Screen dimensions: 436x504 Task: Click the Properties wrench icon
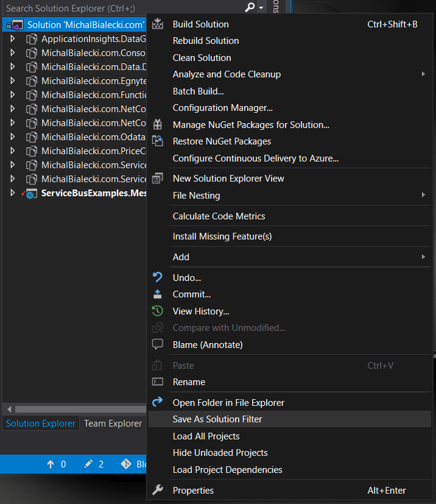[158, 490]
